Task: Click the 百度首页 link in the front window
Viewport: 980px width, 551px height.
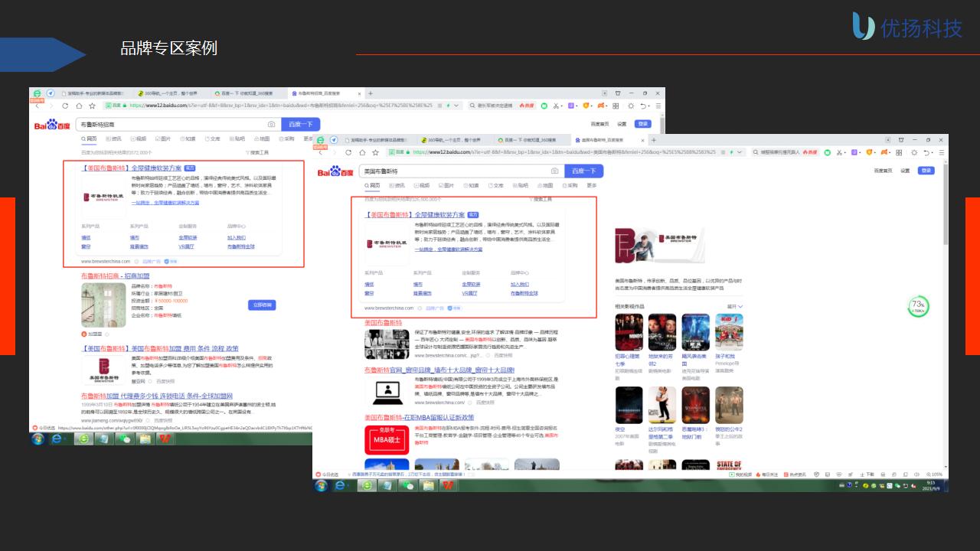Action: [884, 171]
